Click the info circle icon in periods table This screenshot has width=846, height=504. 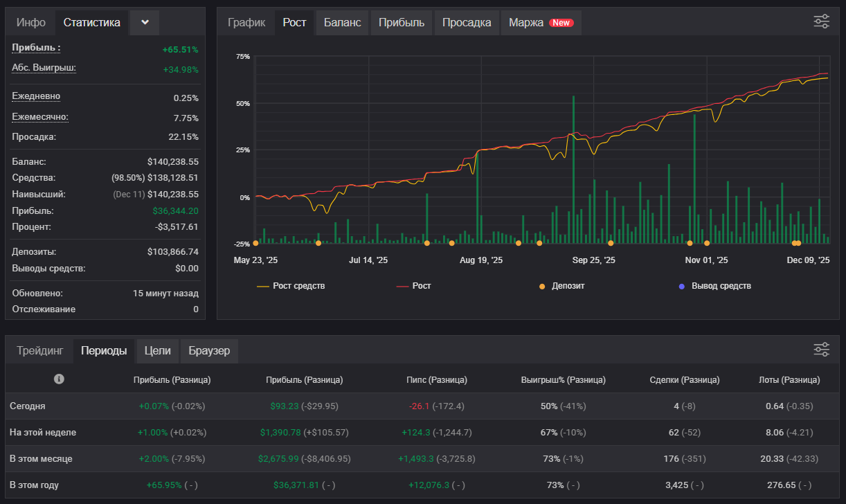tap(59, 379)
